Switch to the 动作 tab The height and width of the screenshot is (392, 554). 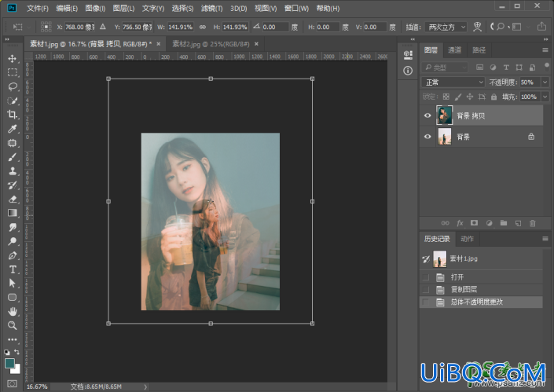(467, 239)
